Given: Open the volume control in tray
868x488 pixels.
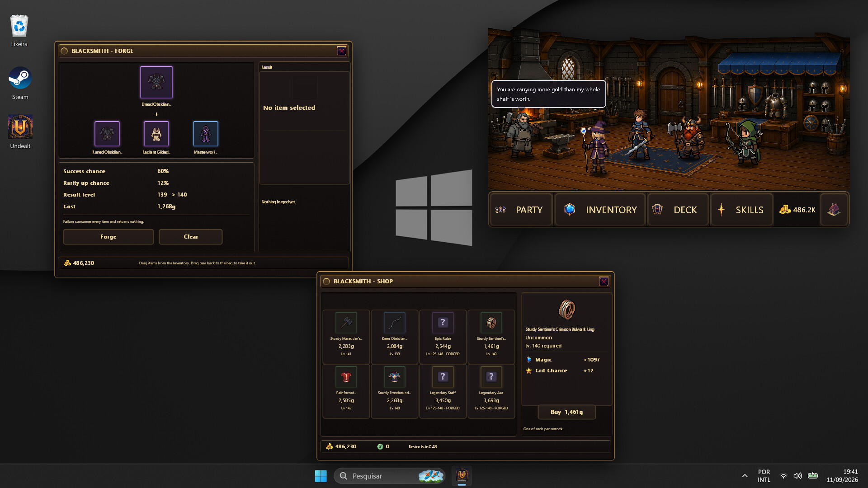Looking at the screenshot, I should click(x=798, y=476).
